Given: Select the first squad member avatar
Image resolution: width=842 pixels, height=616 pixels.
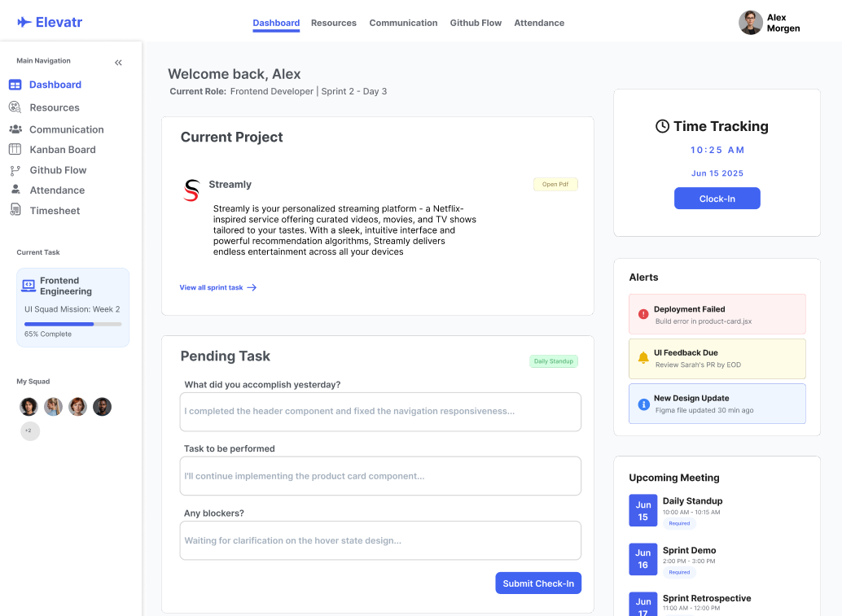Looking at the screenshot, I should (29, 407).
